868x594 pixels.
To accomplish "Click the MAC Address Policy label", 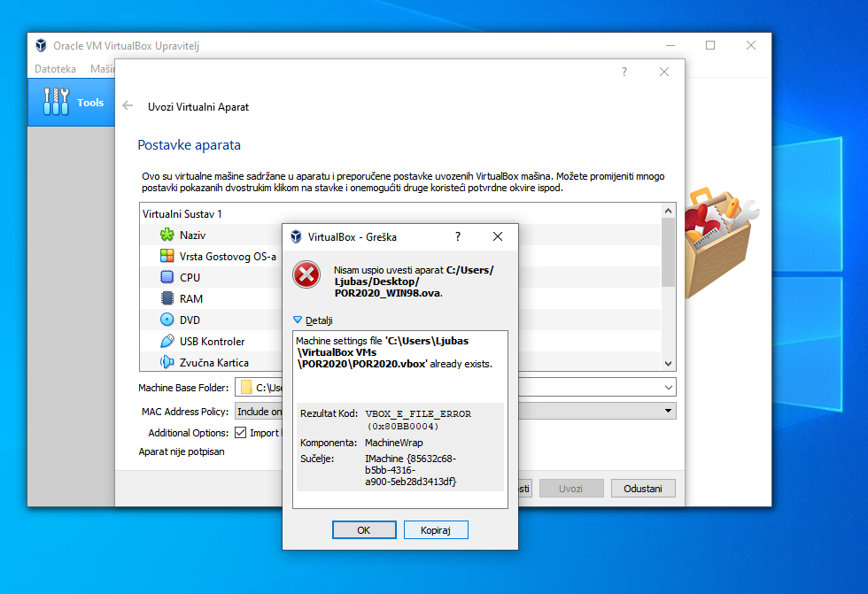I will [x=185, y=412].
